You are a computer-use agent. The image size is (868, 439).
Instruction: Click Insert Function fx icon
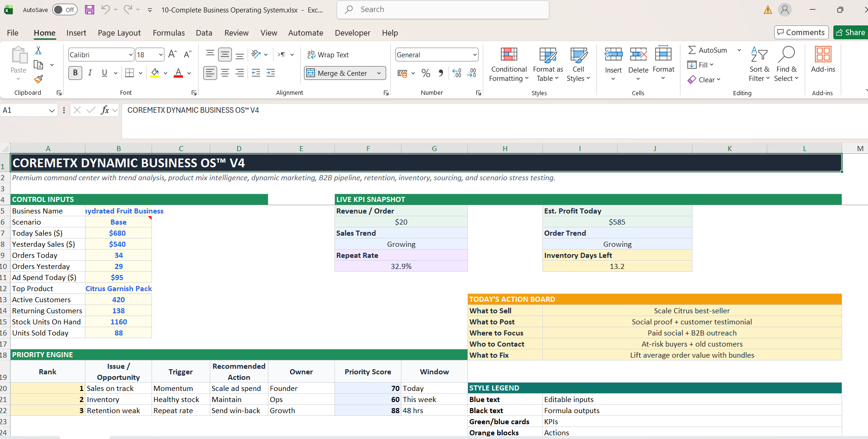[x=105, y=110]
